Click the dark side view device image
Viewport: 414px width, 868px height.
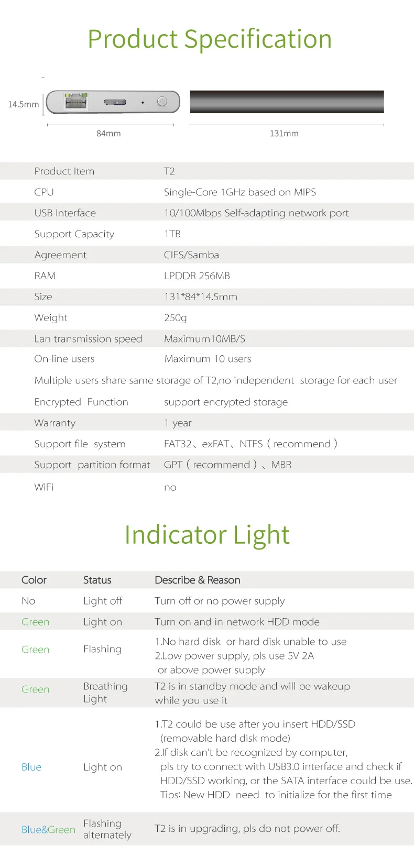click(x=287, y=102)
